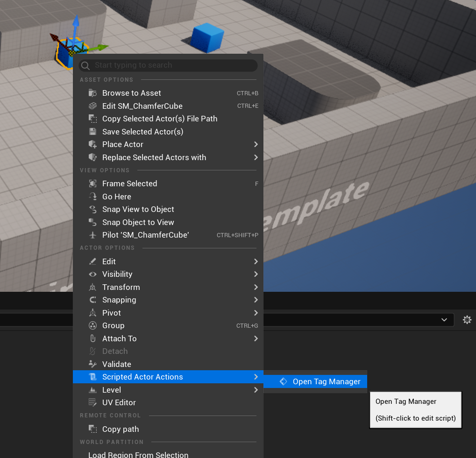Click the Save Selected Actor(s) disk icon
The image size is (476, 458).
(x=92, y=132)
